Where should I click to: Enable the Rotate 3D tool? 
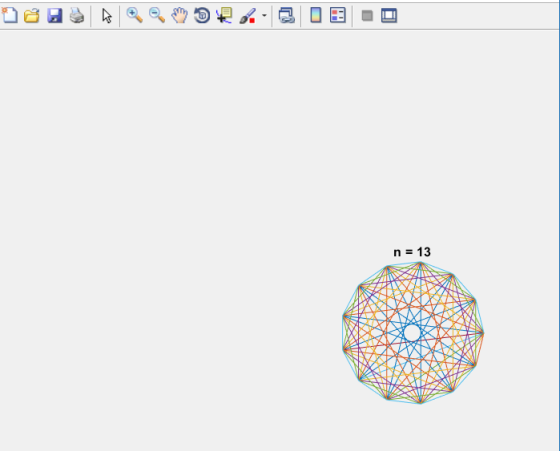pyautogui.click(x=202, y=16)
